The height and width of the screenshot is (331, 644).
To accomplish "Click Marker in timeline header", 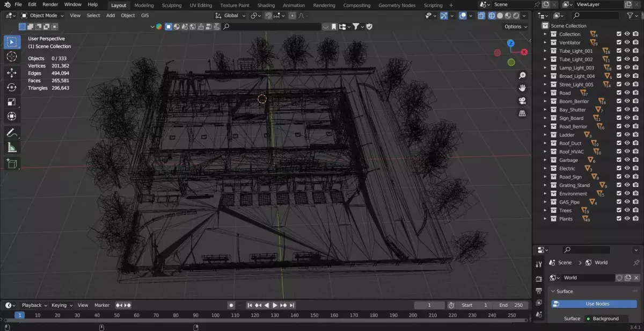I will pos(102,305).
